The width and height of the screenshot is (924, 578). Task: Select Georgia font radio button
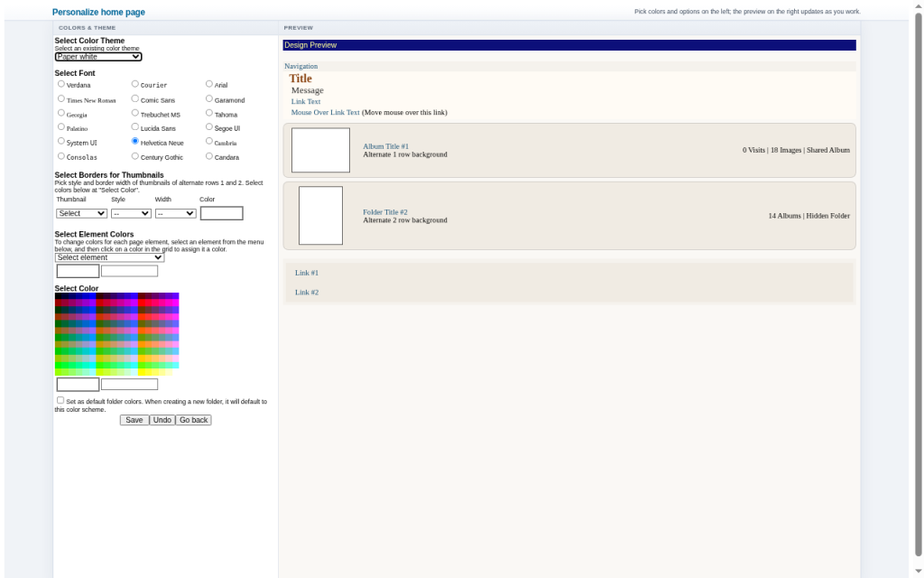coord(61,113)
